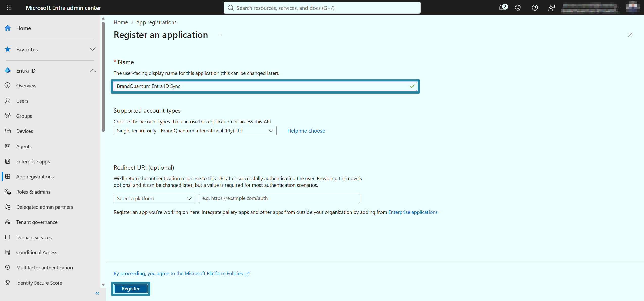Open the feedback person icon
This screenshot has width=644, height=301.
click(552, 8)
